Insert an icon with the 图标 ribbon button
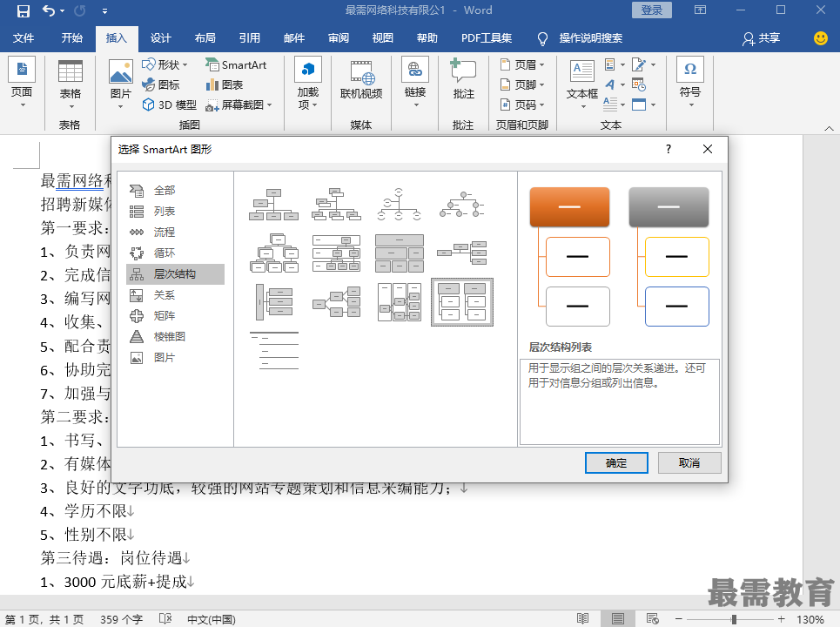Image resolution: width=840 pixels, height=627 pixels. (161, 84)
